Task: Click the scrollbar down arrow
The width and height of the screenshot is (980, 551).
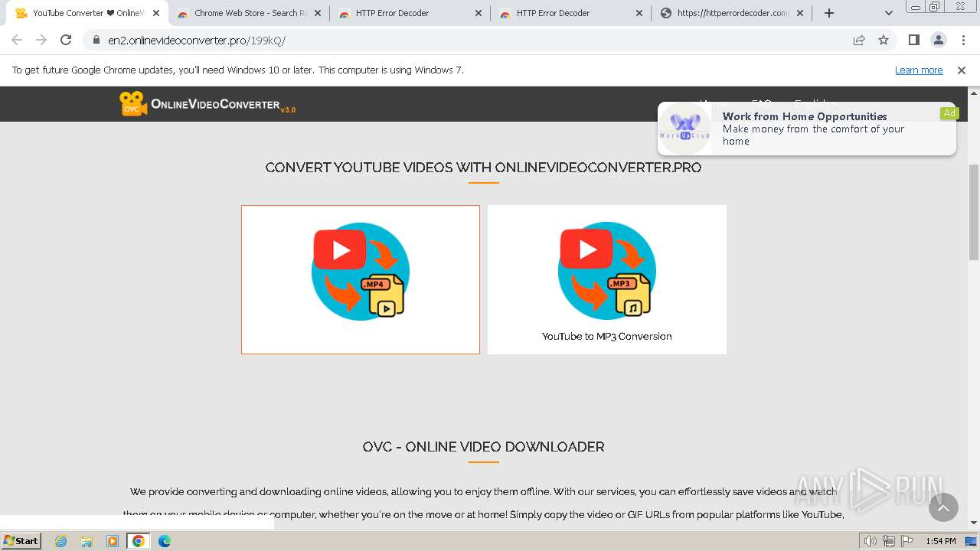Action: 974,523
